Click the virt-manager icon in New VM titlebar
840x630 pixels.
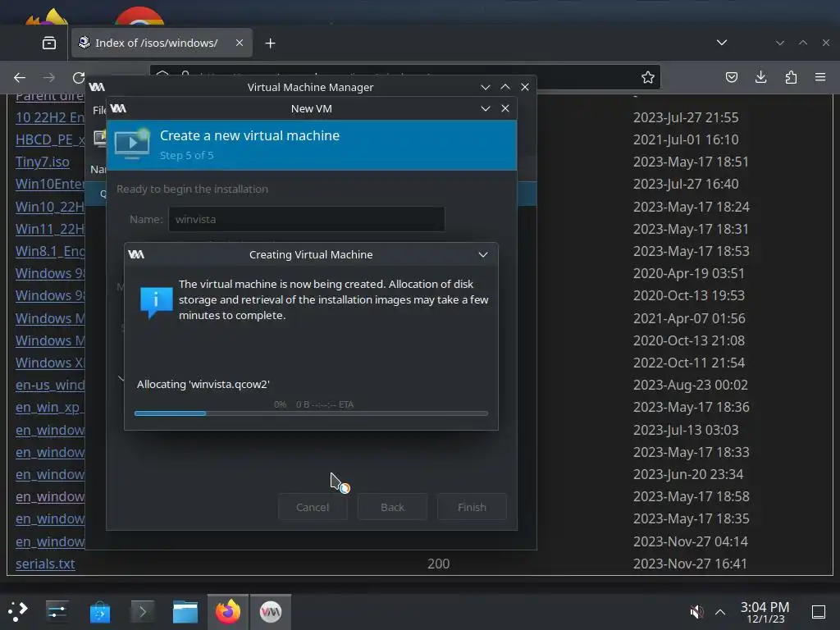(x=118, y=108)
